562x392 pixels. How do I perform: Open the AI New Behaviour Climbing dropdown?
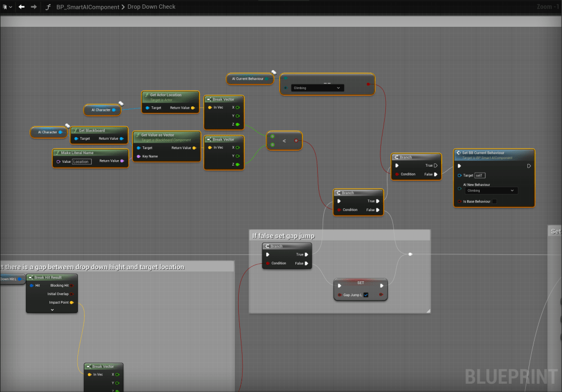[491, 190]
